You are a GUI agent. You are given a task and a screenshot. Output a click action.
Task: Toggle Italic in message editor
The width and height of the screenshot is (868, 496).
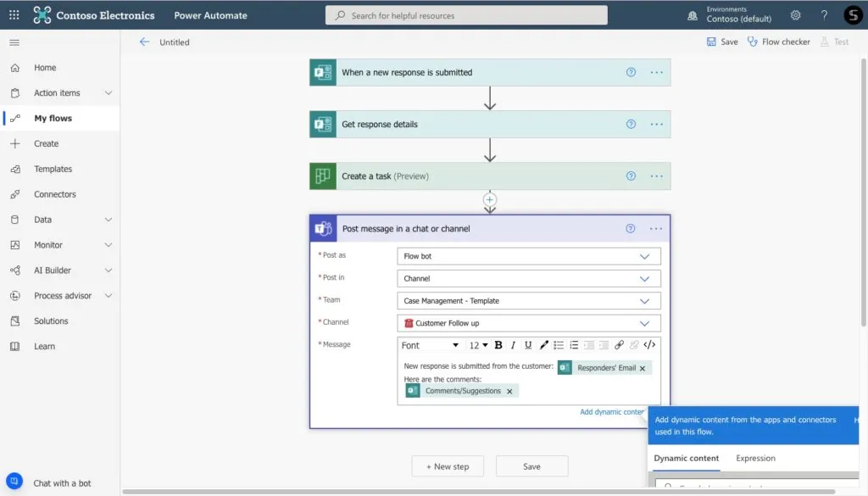tap(513, 345)
